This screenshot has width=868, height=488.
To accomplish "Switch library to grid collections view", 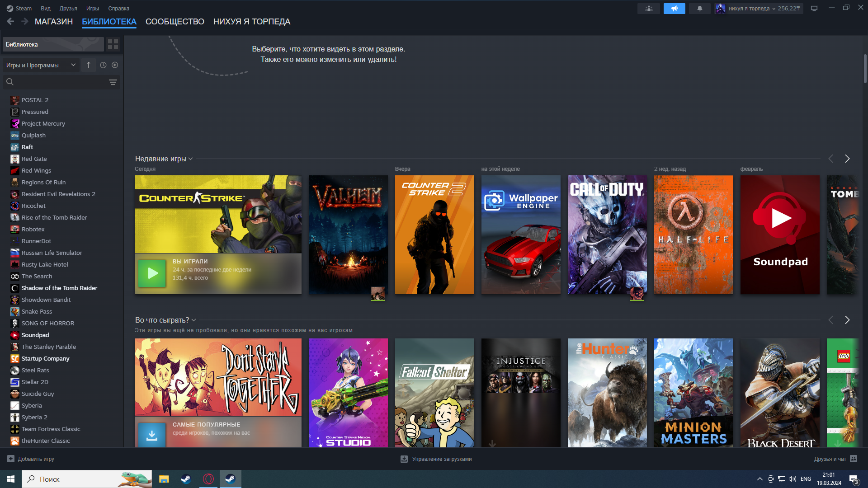I will tap(113, 44).
